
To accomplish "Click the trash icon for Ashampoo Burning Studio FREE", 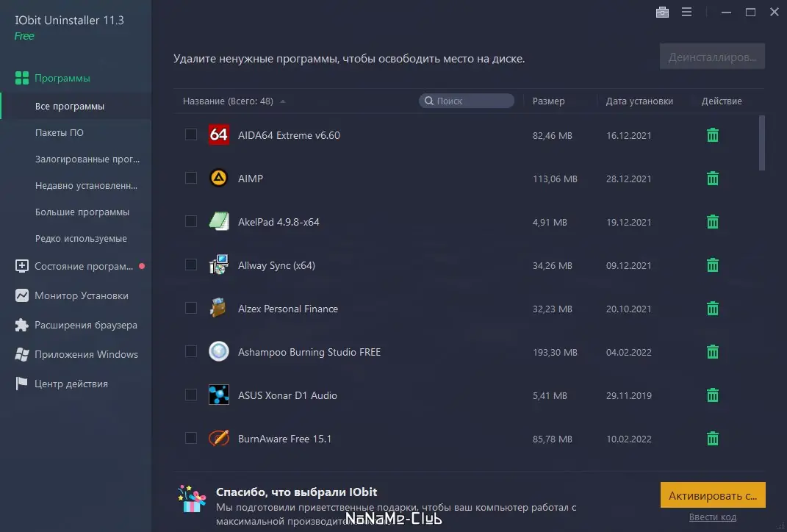I will (x=712, y=352).
